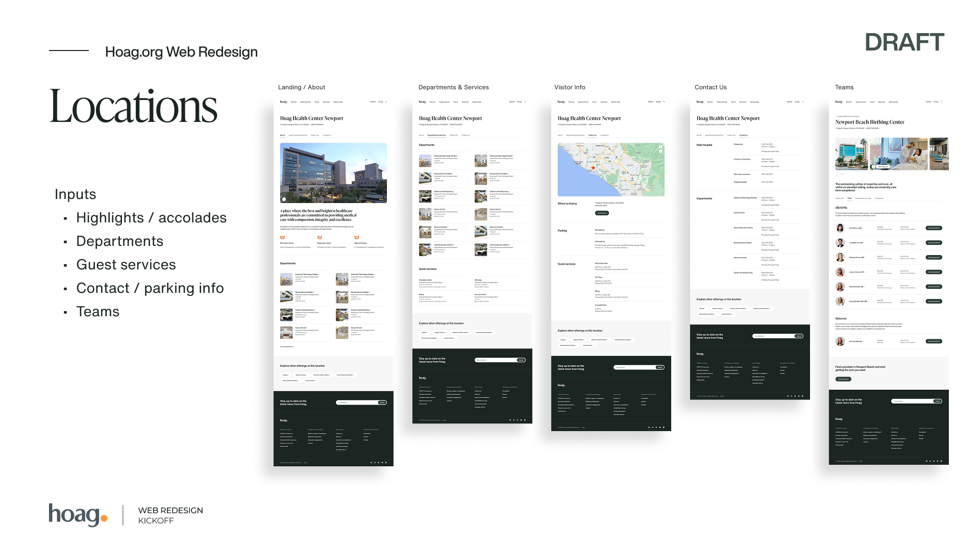Click the Departments & Services mockup label
Viewport: 980px width, 551px height.
click(x=453, y=87)
